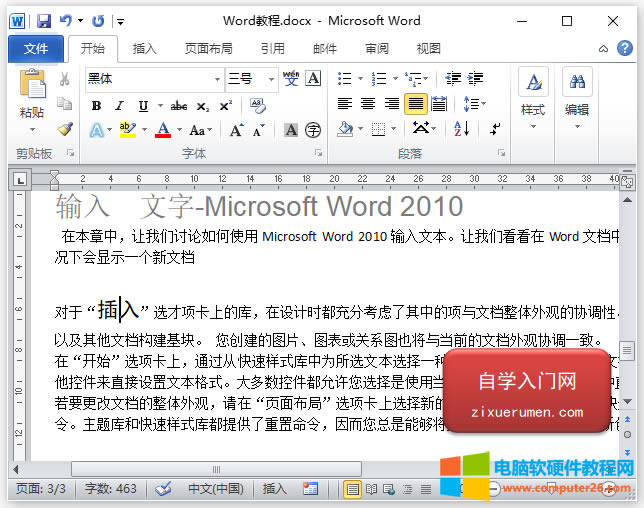The height and width of the screenshot is (508, 644).
Task: Click the 页面: 3/3 page indicator
Action: [41, 489]
